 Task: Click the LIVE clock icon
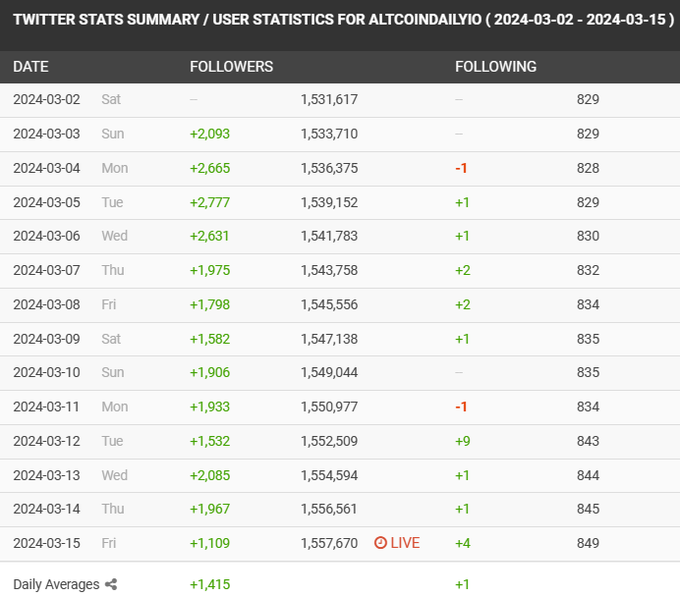pos(380,543)
